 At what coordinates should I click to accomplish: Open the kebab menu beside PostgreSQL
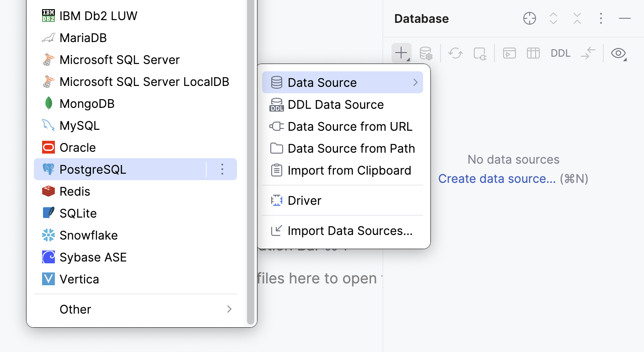pos(222,169)
